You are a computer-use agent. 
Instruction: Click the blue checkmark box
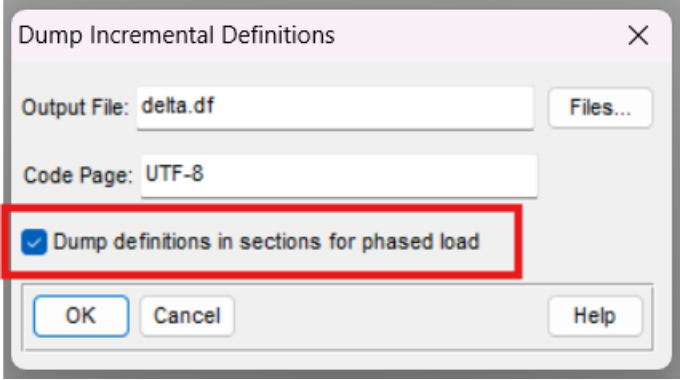[x=34, y=242]
